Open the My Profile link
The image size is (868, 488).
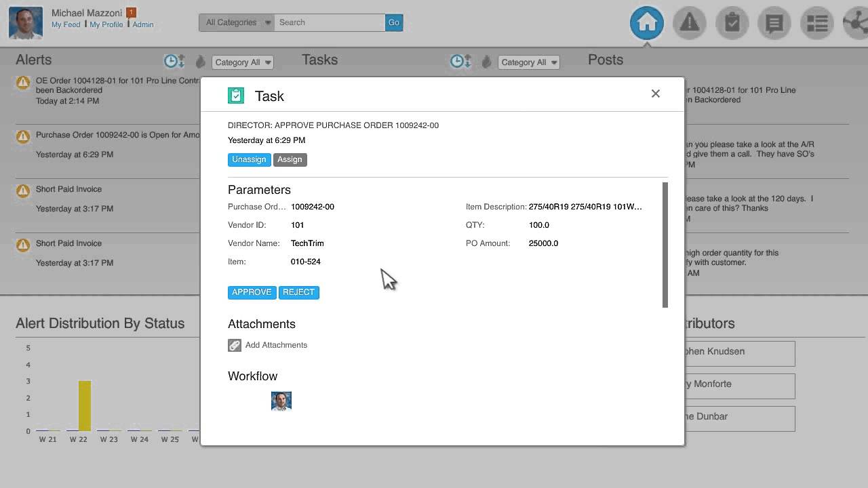tap(106, 24)
